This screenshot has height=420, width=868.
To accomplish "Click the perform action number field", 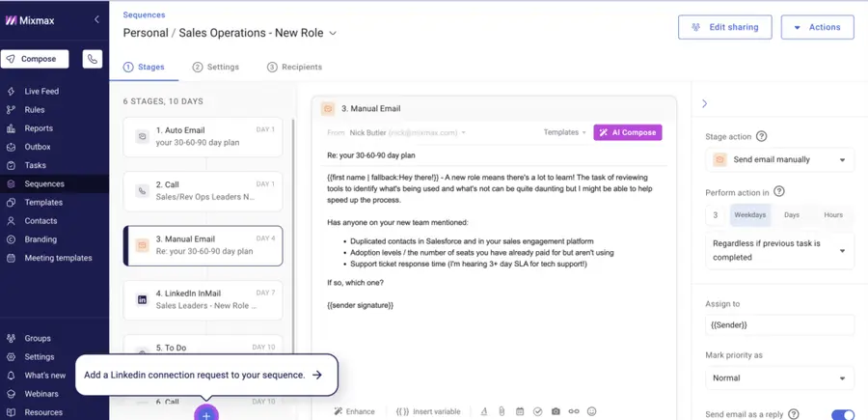I will click(x=716, y=215).
